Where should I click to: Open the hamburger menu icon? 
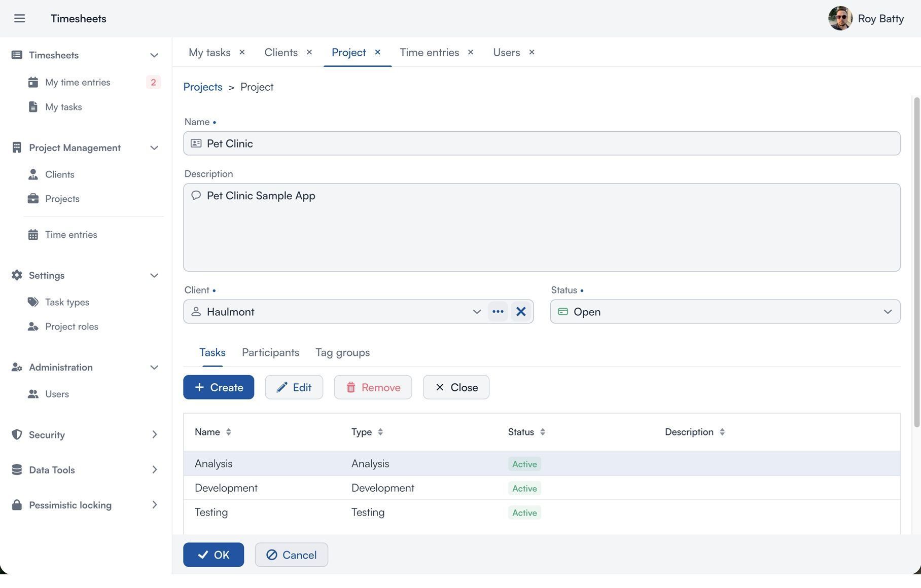(x=19, y=19)
